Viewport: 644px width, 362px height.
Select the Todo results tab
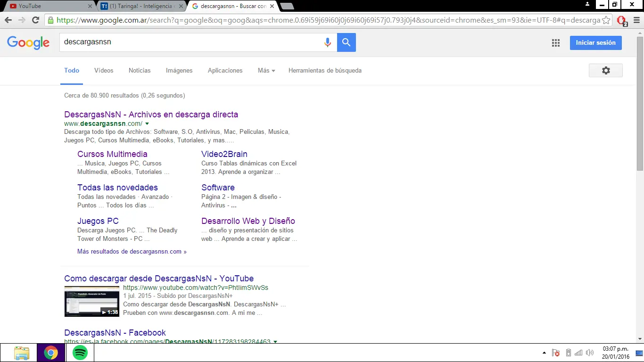(x=72, y=70)
